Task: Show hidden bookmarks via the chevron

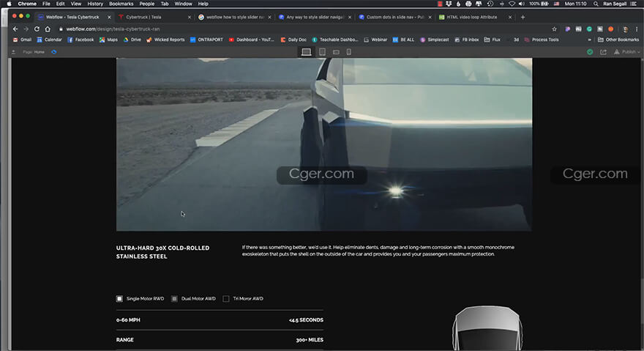Action: click(589, 40)
